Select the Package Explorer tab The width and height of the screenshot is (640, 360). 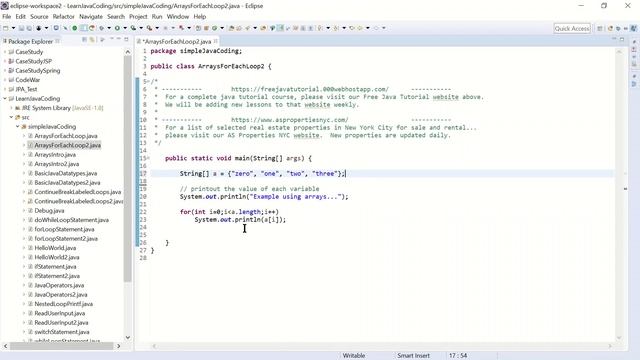click(x=31, y=41)
